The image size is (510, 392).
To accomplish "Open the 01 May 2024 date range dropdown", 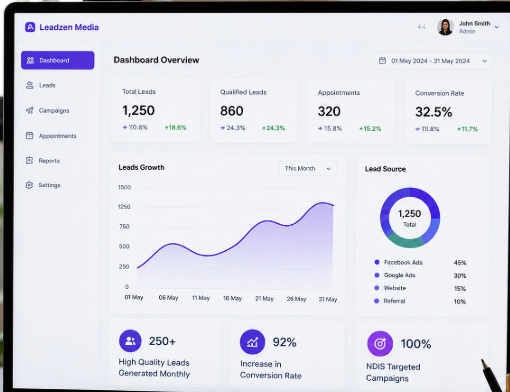I will click(x=433, y=61).
